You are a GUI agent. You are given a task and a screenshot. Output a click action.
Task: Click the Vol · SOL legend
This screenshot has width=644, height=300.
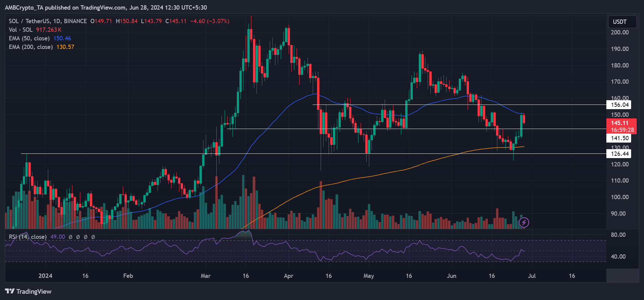coord(21,30)
